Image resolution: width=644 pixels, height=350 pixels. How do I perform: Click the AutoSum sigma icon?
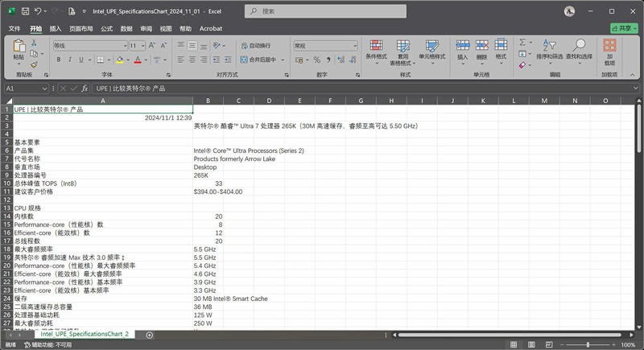[522, 43]
